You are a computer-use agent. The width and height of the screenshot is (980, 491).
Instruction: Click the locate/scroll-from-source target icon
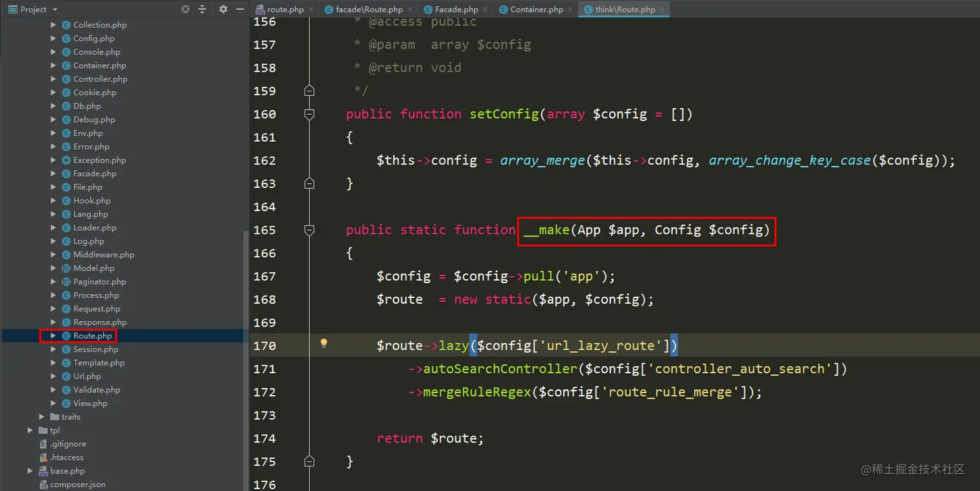(185, 9)
